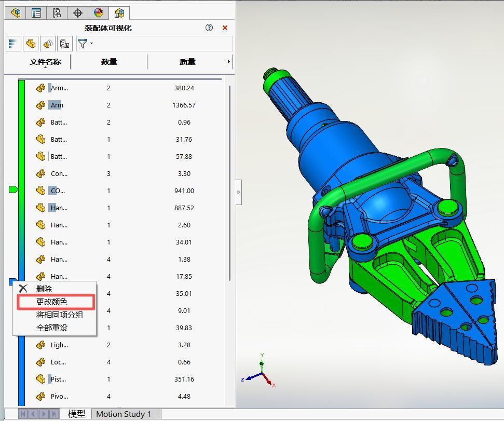Choose 全部重设 from the context menu
504x421 pixels.
point(52,328)
